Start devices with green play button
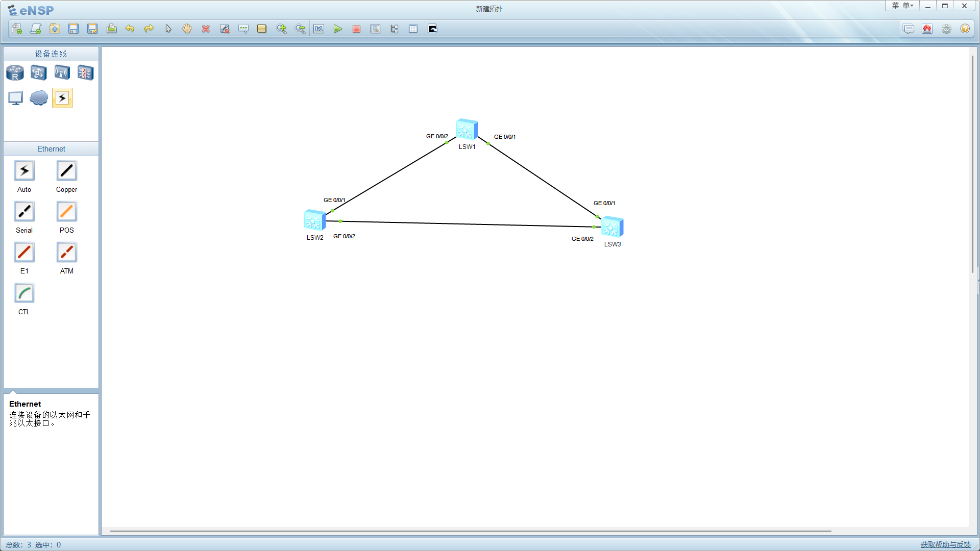 (337, 29)
